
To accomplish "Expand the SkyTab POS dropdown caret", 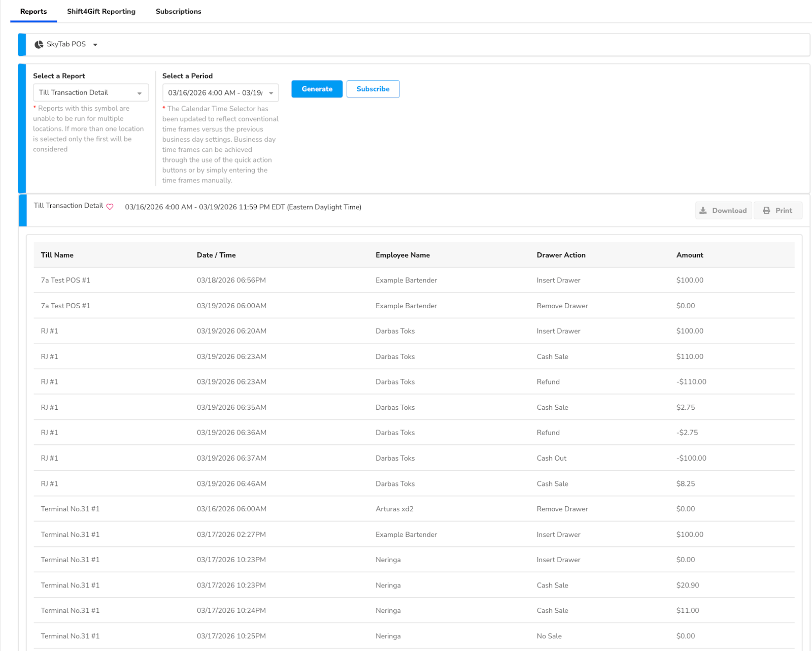I will click(95, 45).
